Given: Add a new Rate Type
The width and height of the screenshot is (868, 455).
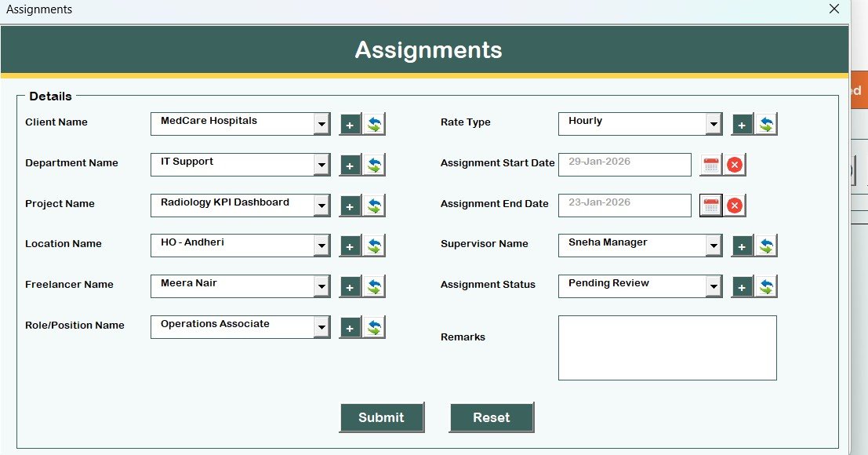Looking at the screenshot, I should [x=742, y=123].
